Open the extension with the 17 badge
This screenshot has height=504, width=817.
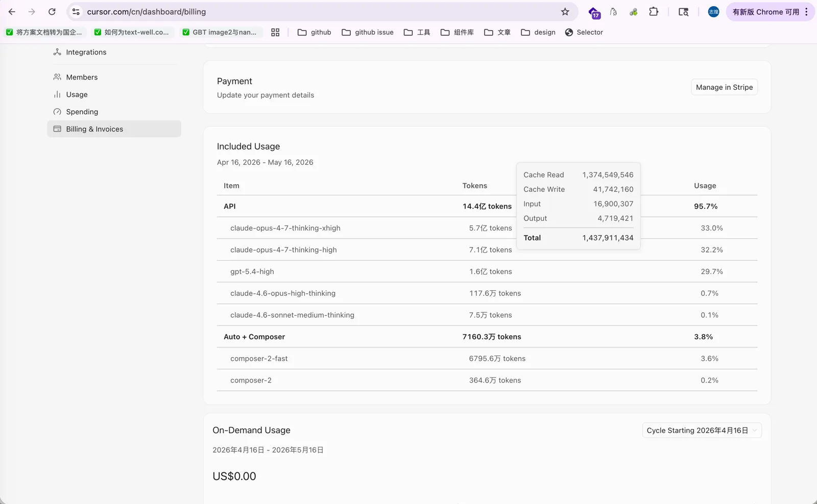(x=594, y=12)
